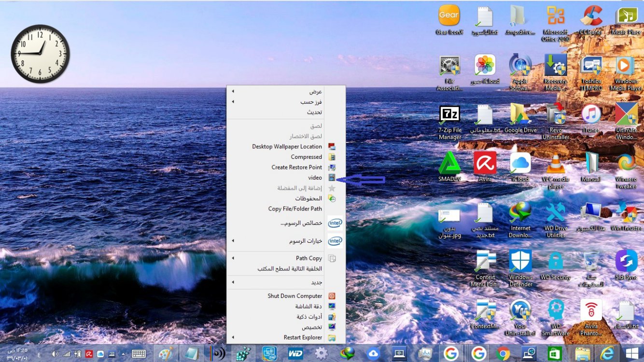This screenshot has width=644, height=362.
Task: Open the Internet Download Manager desktop icon
Action: tap(520, 220)
